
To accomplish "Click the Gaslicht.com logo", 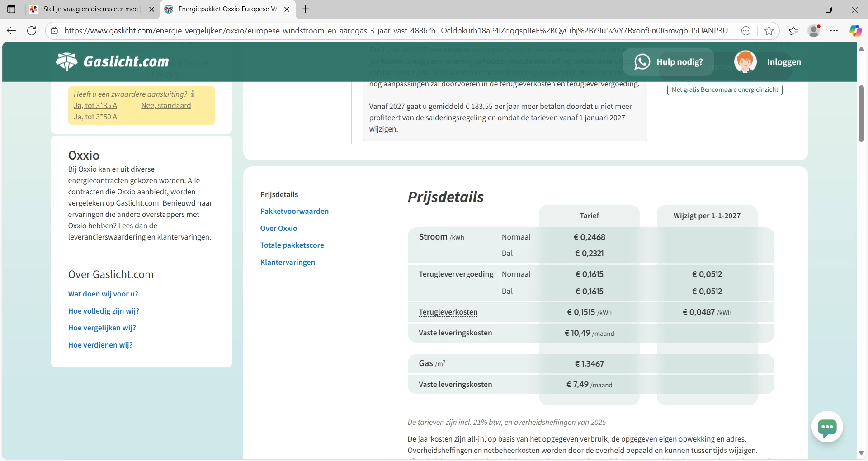I will pos(112,61).
